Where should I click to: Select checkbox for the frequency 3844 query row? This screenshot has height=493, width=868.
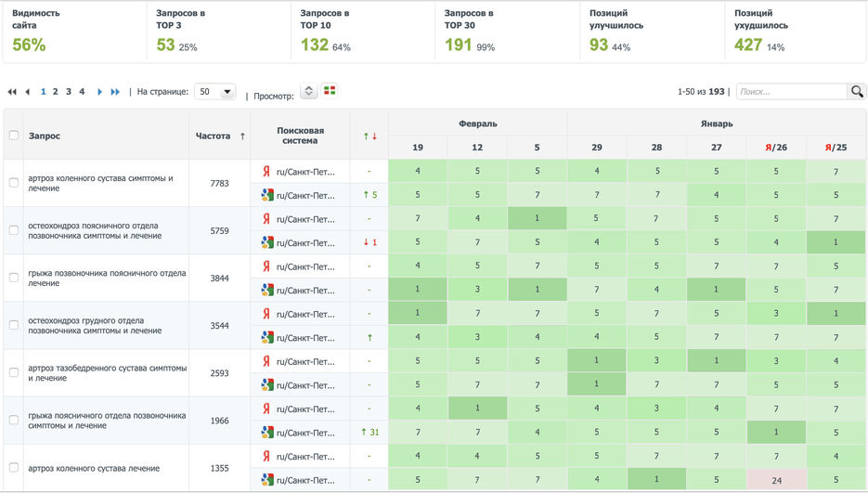(x=14, y=278)
